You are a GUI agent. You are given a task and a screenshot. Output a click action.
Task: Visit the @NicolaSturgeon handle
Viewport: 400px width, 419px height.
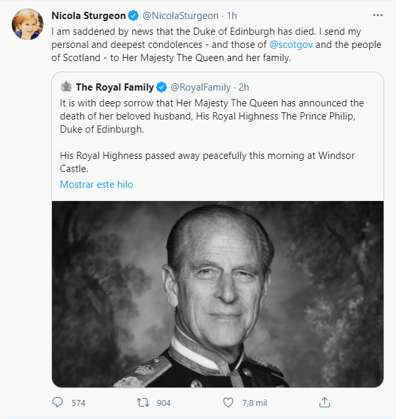(x=180, y=16)
